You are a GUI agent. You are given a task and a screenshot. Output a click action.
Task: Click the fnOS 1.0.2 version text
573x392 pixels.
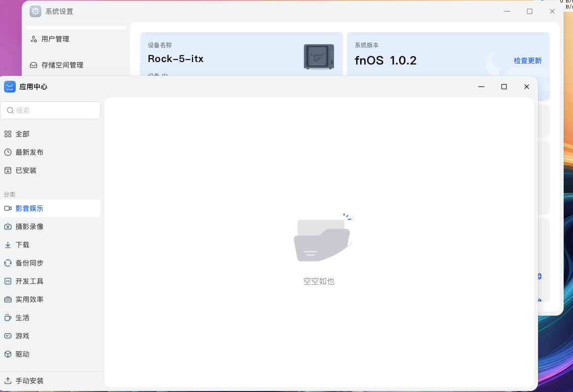[386, 60]
